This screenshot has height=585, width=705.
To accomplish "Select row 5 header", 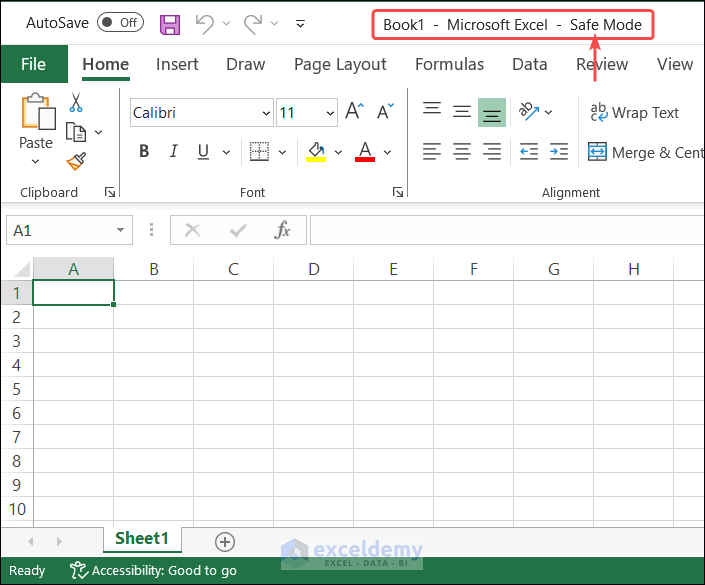I will tap(17, 389).
